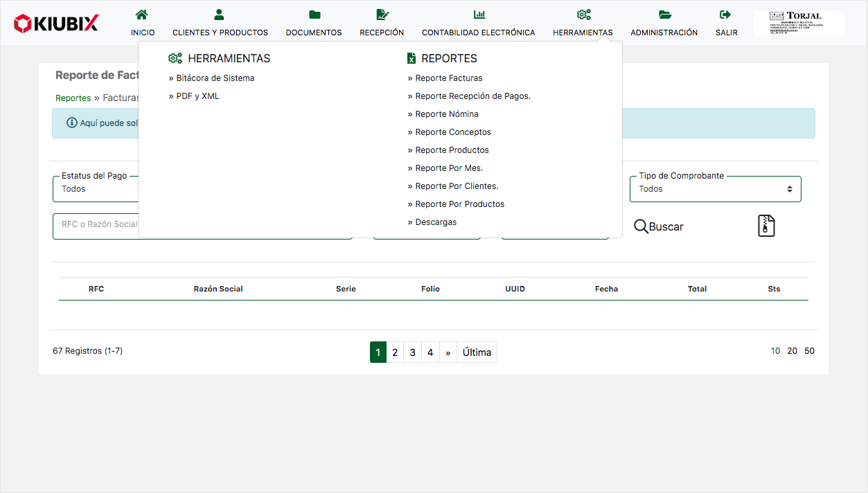Open the Descargas menu entry

436,222
